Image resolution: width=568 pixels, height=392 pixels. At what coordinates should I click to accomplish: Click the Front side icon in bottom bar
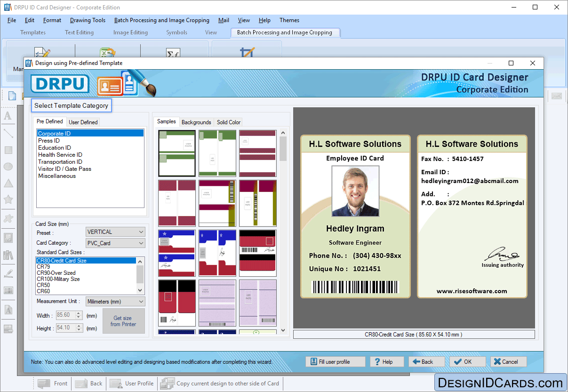pyautogui.click(x=44, y=384)
